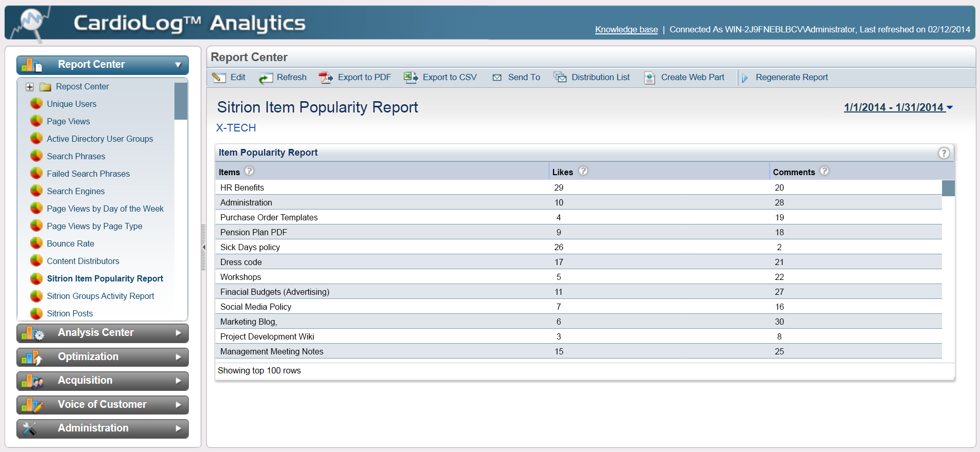Select the HR Benefits row
Screen dimensions: 980x452
pyautogui.click(x=579, y=187)
